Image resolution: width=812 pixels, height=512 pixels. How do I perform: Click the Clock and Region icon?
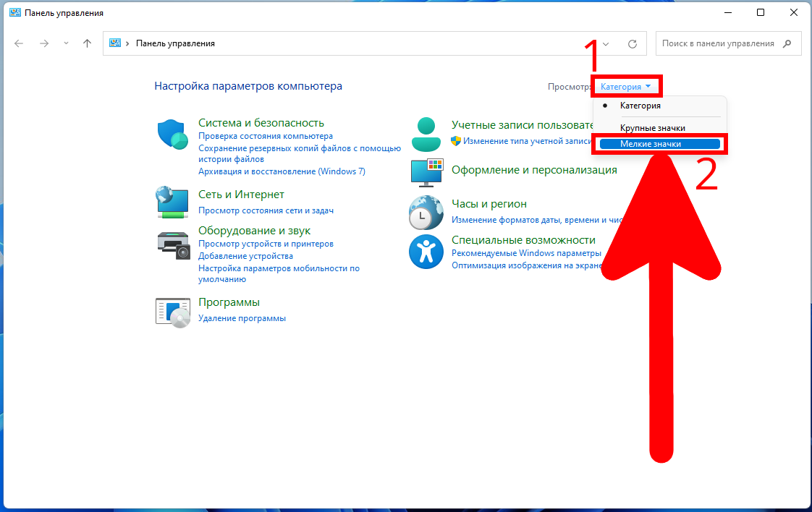coord(426,211)
